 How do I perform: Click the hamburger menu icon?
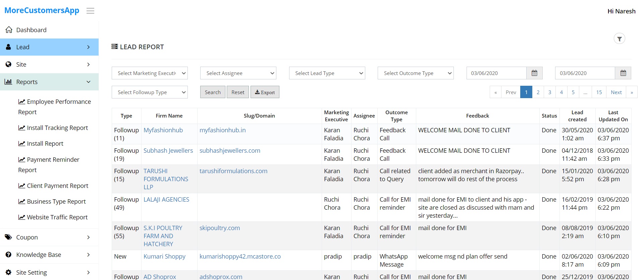(x=90, y=11)
